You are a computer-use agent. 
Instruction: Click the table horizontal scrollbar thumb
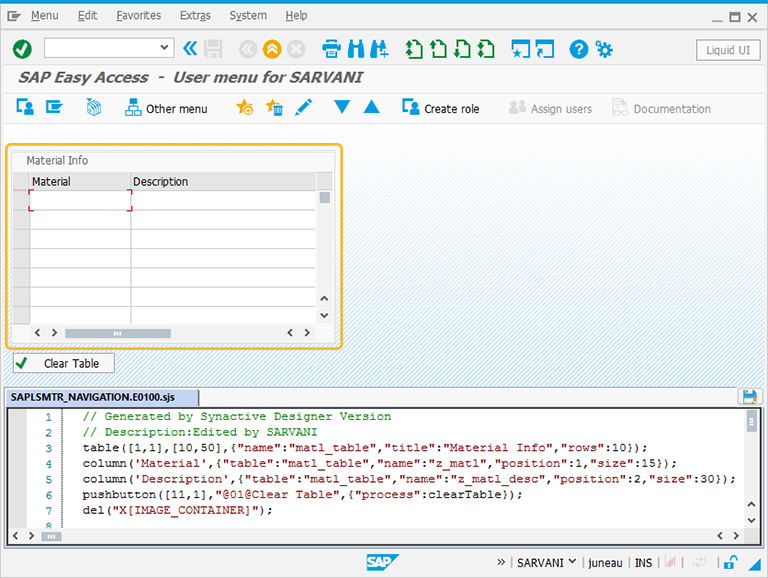coord(118,333)
